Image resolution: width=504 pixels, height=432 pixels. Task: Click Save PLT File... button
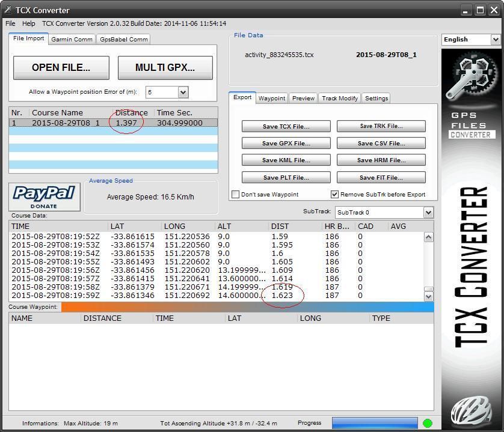(x=286, y=177)
